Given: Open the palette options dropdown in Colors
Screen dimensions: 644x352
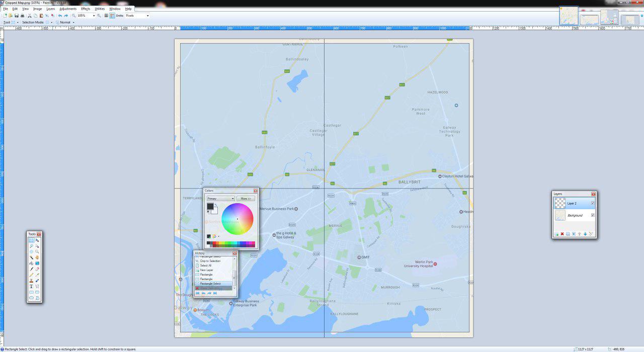Looking at the screenshot, I should tap(218, 236).
